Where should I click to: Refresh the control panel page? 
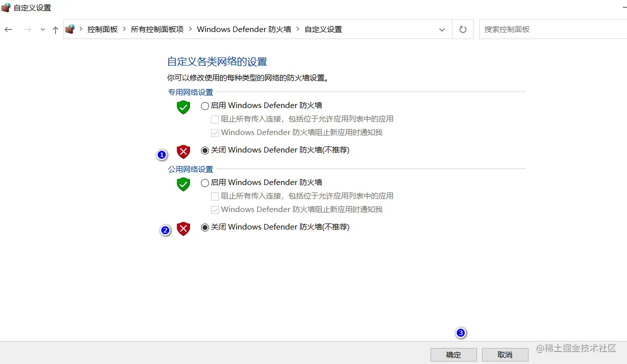[462, 29]
